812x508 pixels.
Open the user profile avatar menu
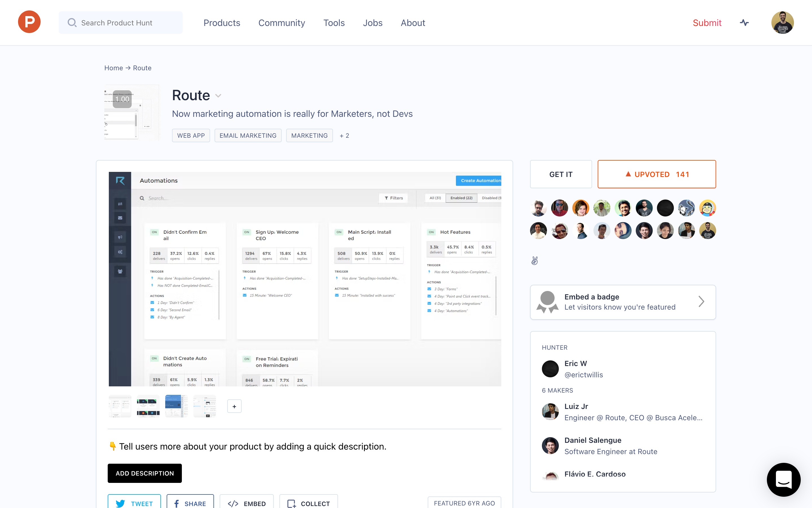point(782,23)
